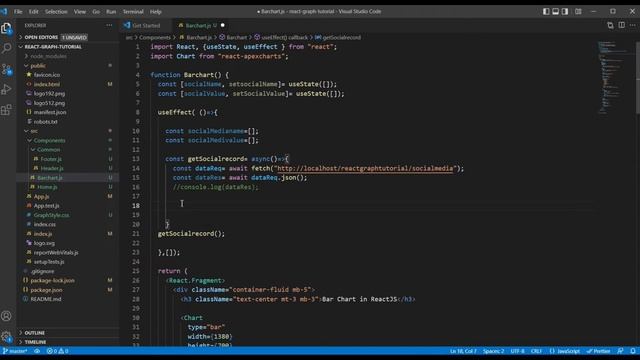This screenshot has height=360, width=640.
Task: Open the Source Control view
Action: click(7, 69)
